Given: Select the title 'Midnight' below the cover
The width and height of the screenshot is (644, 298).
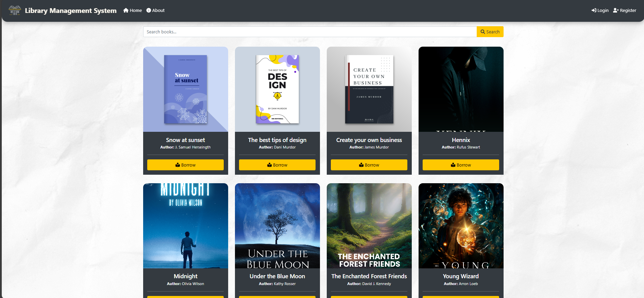Looking at the screenshot, I should (186, 276).
